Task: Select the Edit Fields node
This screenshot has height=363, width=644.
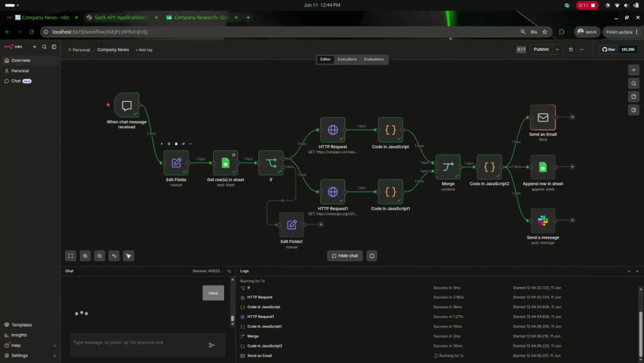Action: [x=176, y=162]
